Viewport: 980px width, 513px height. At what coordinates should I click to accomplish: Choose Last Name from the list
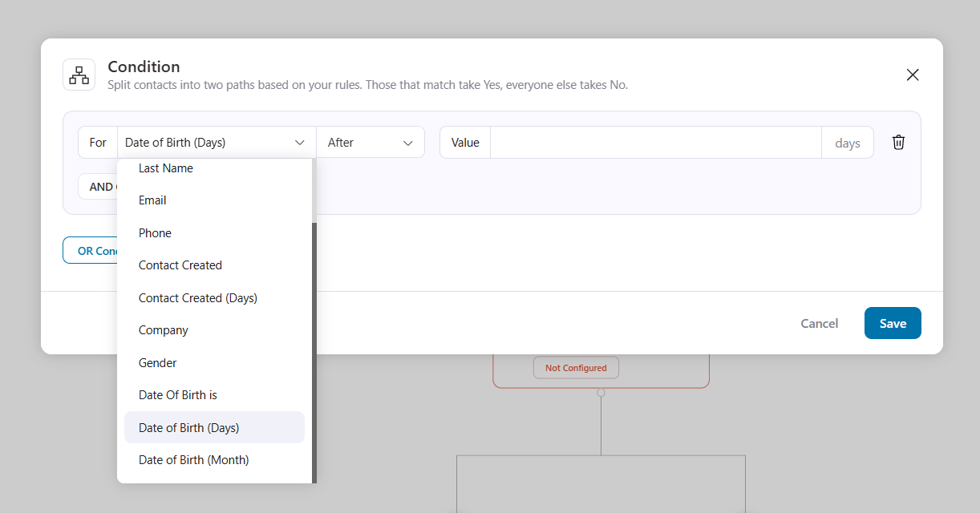click(x=214, y=168)
